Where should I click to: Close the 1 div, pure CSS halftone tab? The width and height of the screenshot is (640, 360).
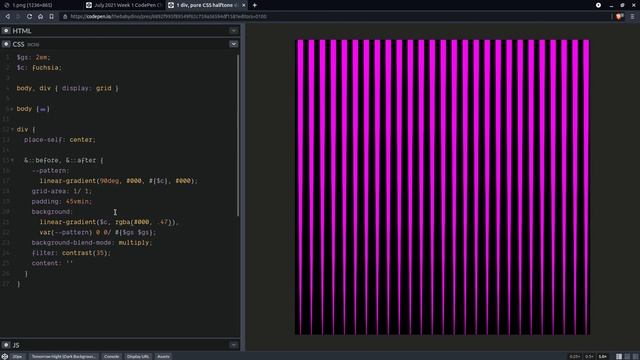coord(244,5)
